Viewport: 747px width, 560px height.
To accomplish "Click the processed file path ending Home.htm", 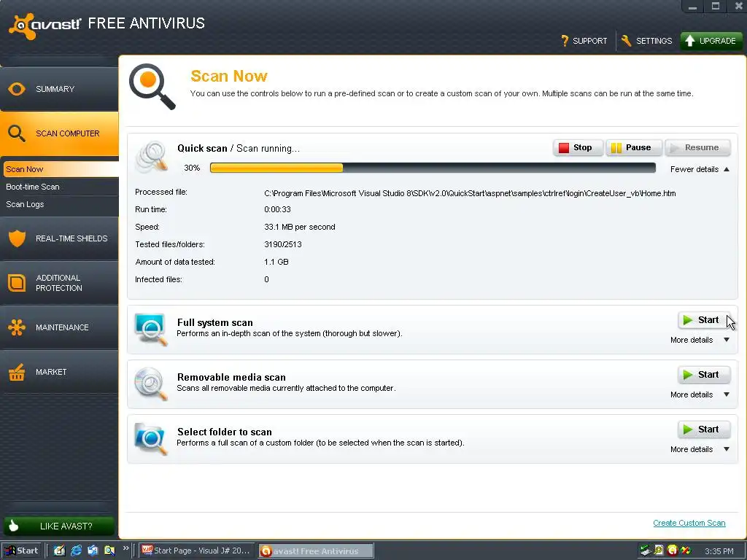I will pos(470,193).
